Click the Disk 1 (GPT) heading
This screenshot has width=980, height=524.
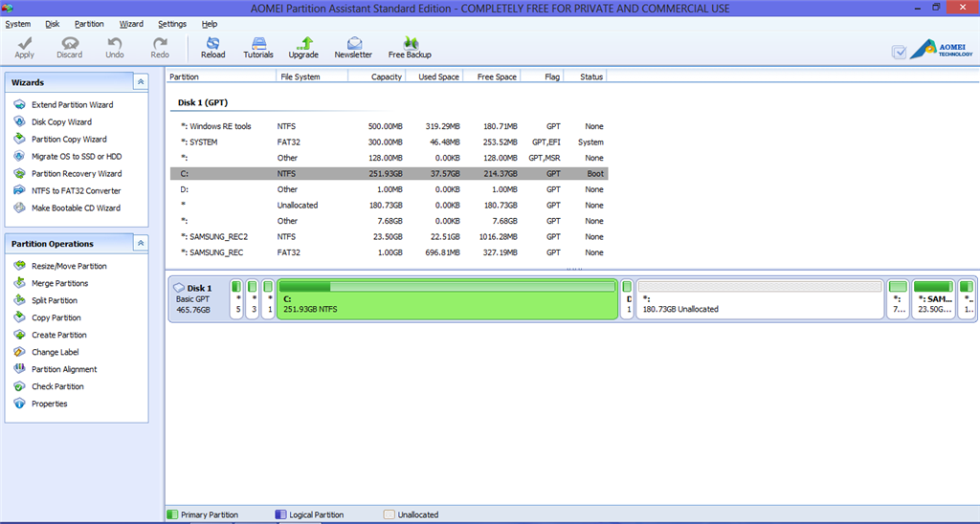tap(203, 102)
